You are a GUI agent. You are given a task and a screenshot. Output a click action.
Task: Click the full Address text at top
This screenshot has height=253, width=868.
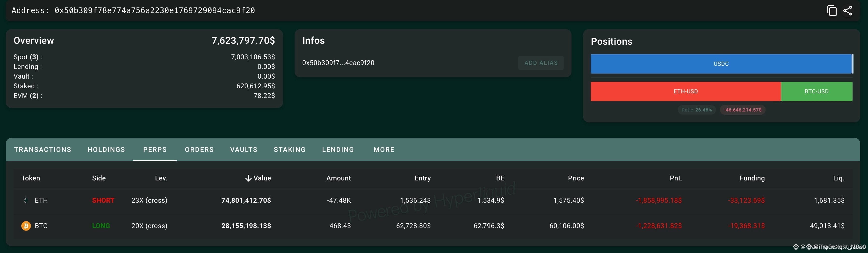coord(133,10)
